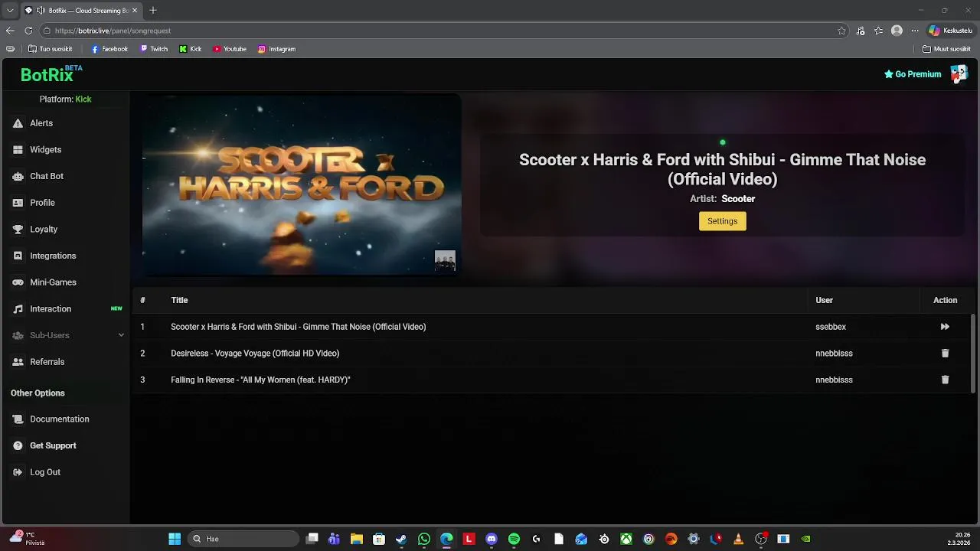Skip the current Scooter song
Screen dimensions: 980x551
(x=945, y=327)
